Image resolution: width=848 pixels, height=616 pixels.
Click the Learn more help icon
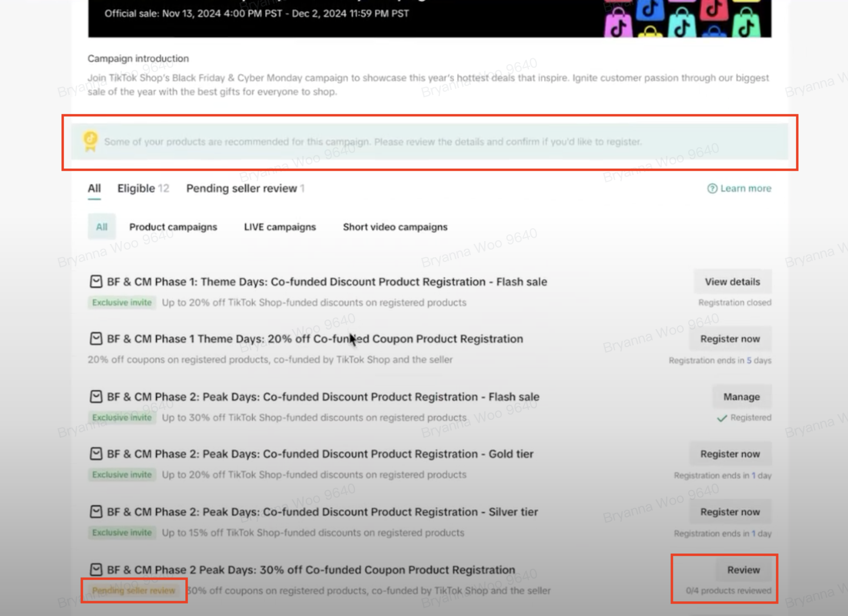712,188
